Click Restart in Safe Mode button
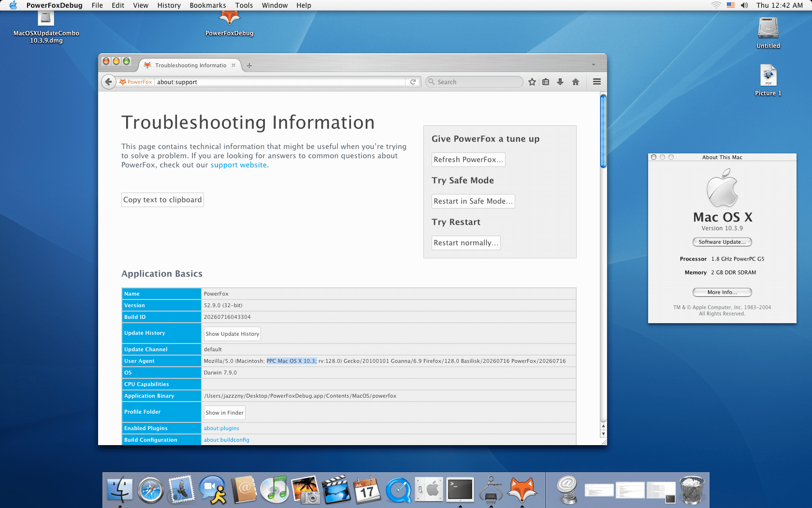The height and width of the screenshot is (508, 812). (x=473, y=201)
